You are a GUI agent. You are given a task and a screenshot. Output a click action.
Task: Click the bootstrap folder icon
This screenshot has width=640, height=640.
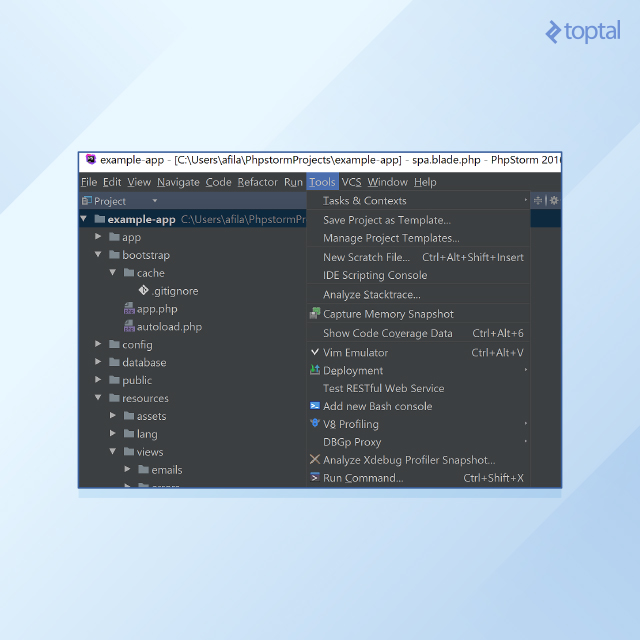click(114, 255)
